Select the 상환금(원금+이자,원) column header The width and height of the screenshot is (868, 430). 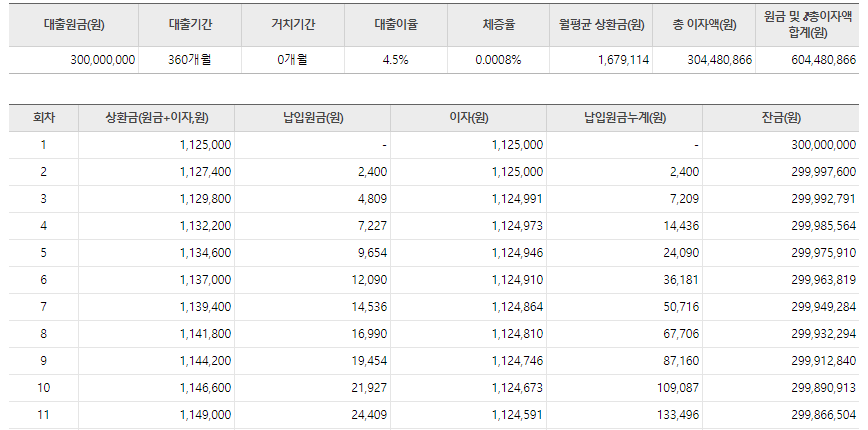pos(157,118)
